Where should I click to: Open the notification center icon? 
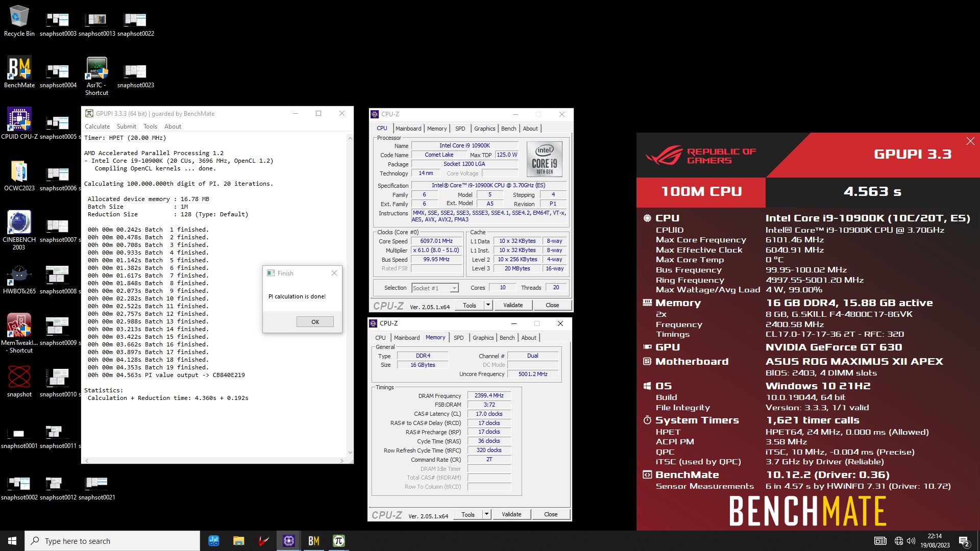964,541
